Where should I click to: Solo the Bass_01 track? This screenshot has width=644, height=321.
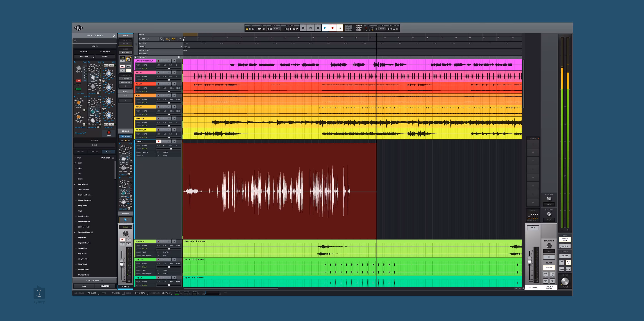(169, 118)
